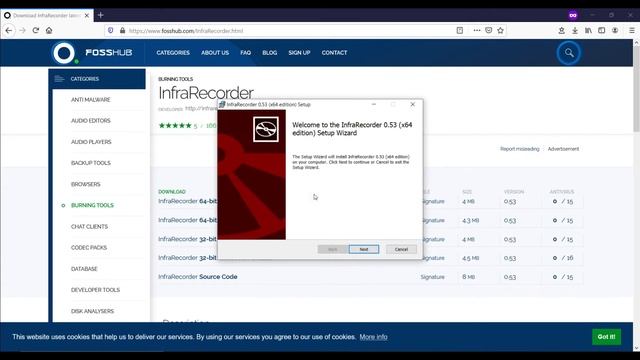The image size is (640, 360).
Task: Close the Download InfraRecorder tab
Action: point(87,16)
